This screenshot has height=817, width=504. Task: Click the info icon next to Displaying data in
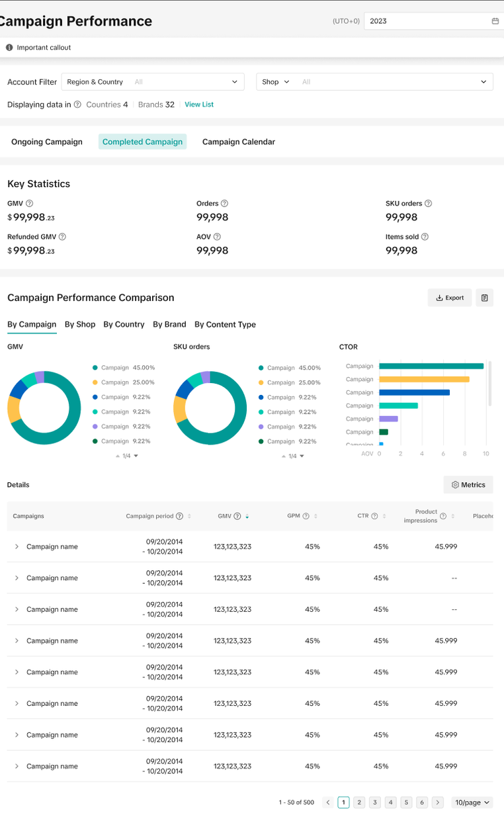(x=77, y=105)
